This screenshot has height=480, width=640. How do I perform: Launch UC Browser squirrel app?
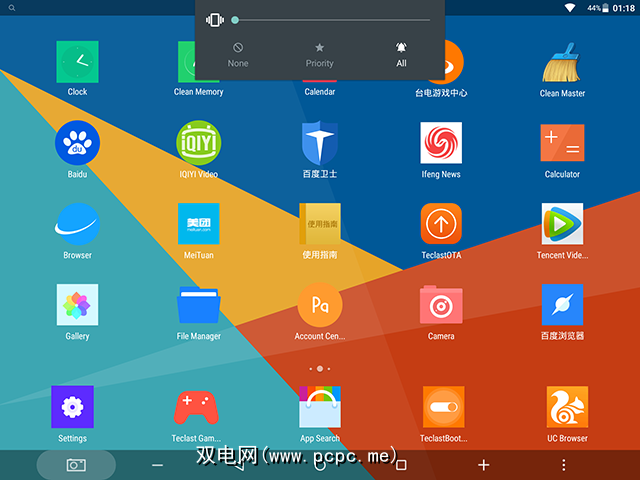pyautogui.click(x=567, y=407)
